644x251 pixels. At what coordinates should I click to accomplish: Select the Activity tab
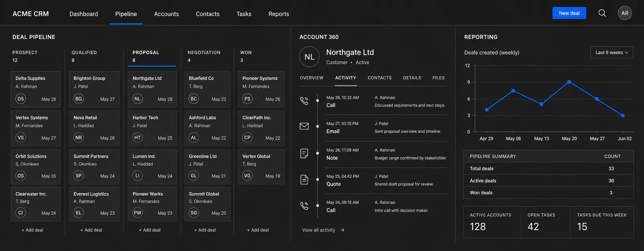pyautogui.click(x=346, y=78)
